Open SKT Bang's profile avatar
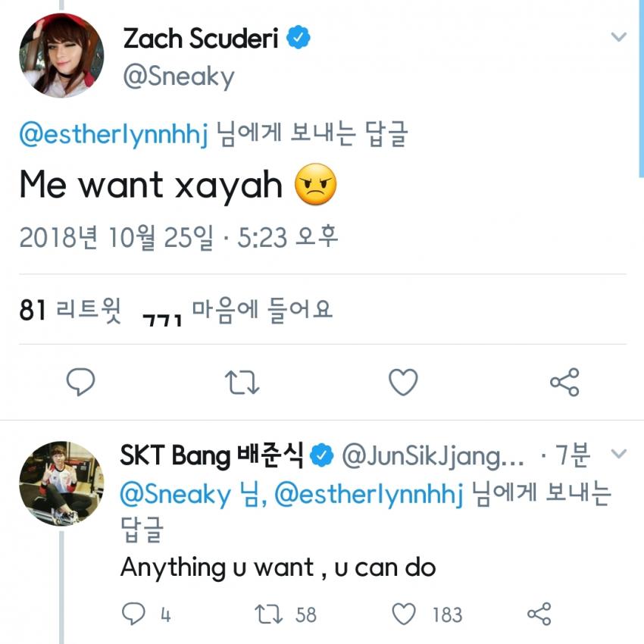The height and width of the screenshot is (644, 644). [x=61, y=483]
